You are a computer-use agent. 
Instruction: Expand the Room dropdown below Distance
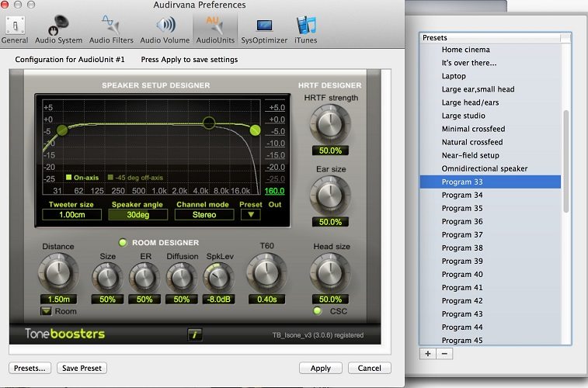(47, 311)
